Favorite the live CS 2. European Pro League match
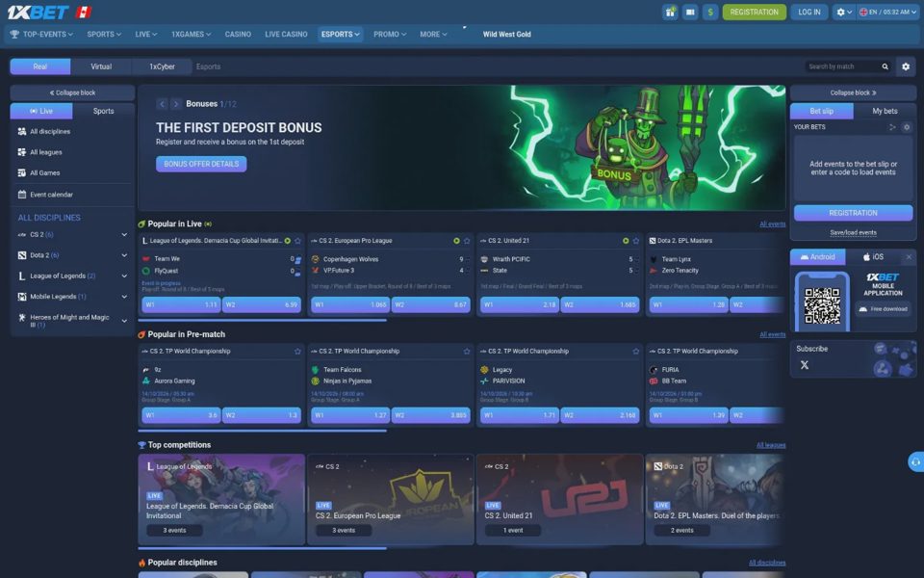This screenshot has width=924, height=578. click(x=467, y=241)
